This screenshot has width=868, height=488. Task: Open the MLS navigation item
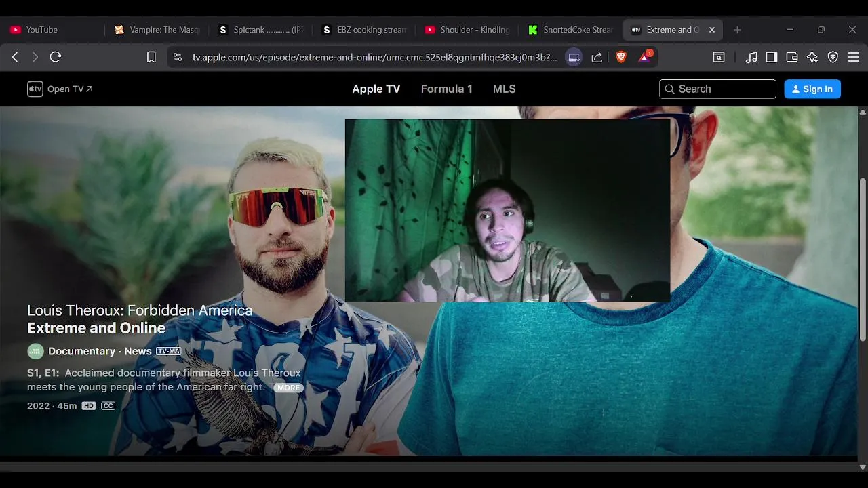504,89
